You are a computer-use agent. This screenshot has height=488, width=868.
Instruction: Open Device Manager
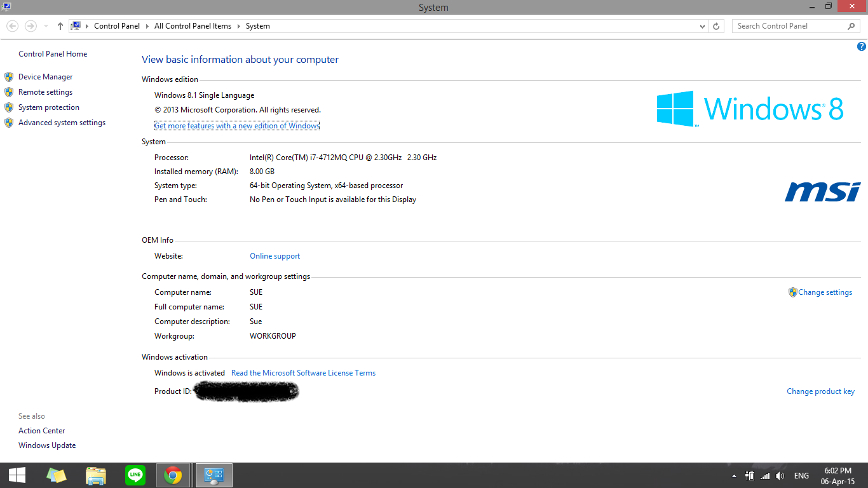pyautogui.click(x=45, y=77)
